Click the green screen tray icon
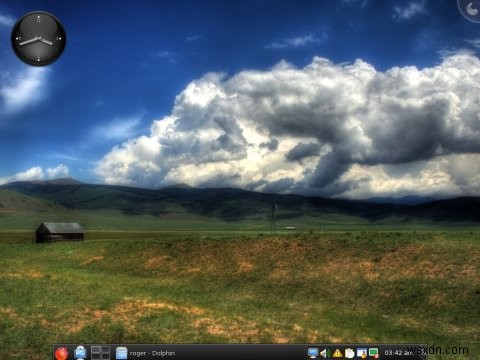 373,353
